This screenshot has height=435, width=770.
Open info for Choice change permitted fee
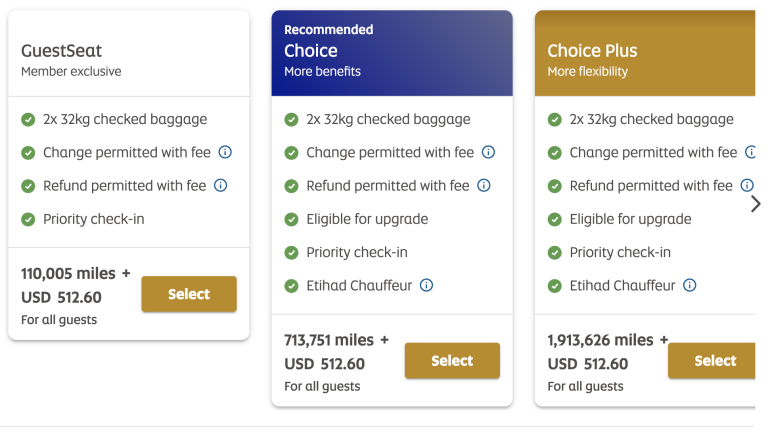[x=488, y=153]
